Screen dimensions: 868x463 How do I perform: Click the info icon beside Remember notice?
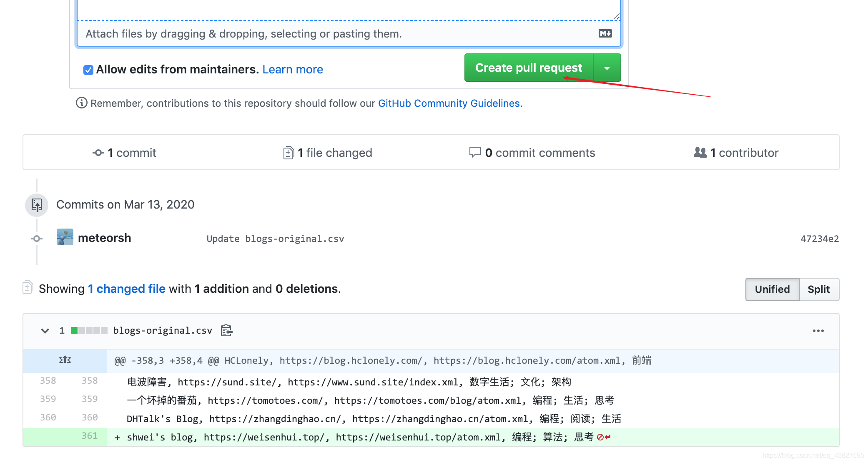click(x=81, y=103)
